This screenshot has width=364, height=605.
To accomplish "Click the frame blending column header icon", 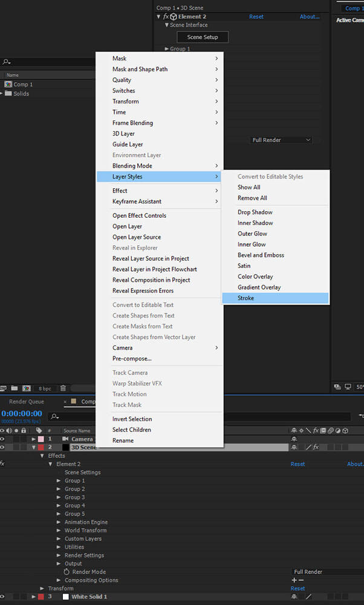I will [x=323, y=430].
